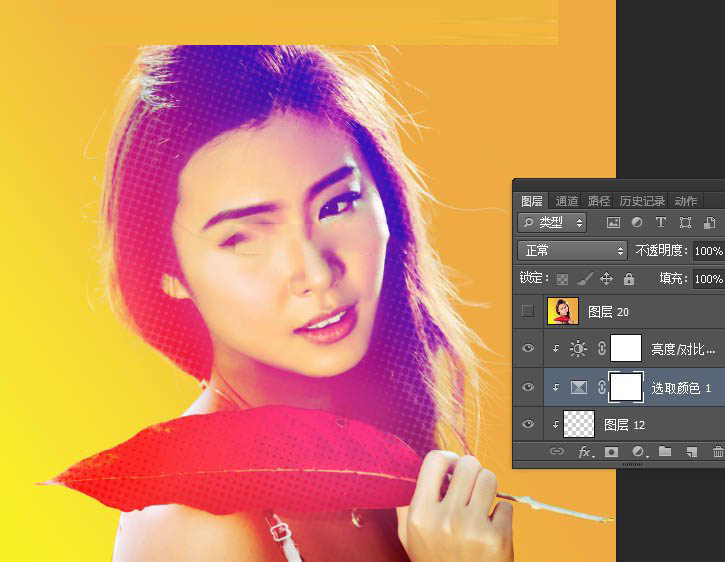This screenshot has width=725, height=562.
Task: Click the panel bottom resize grip
Action: (x=632, y=464)
